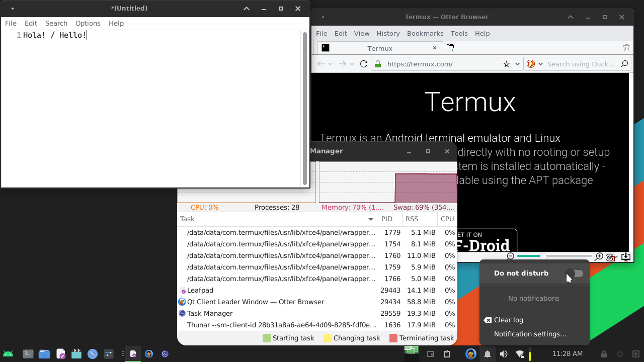Click the Otter Browser tray icon
644x362 pixels.
pos(470,354)
